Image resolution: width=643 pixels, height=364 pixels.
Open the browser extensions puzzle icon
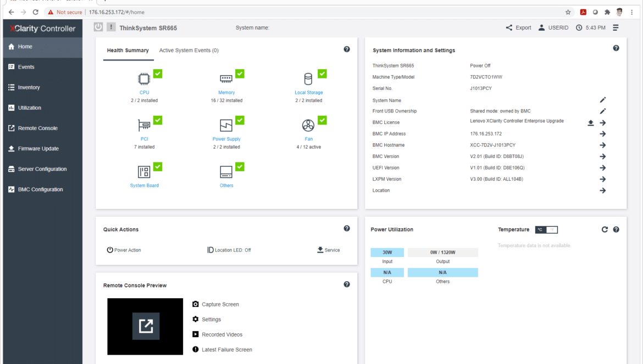coord(607,12)
